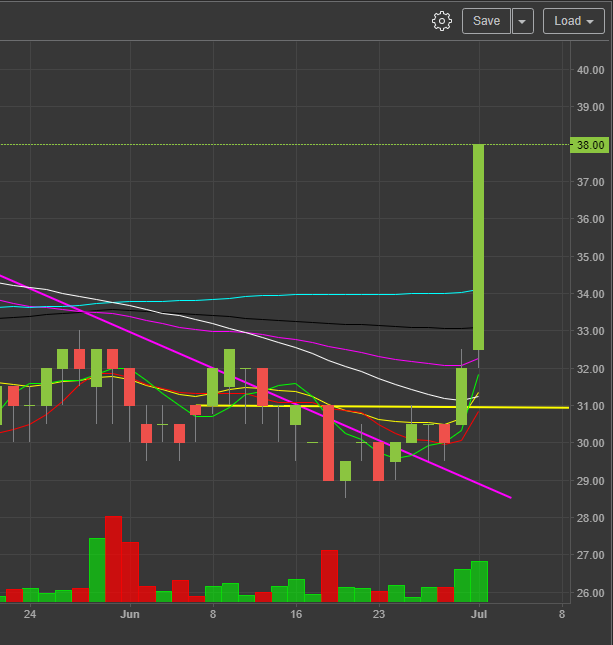
Task: Select the long red candle after 16
Action: pyautogui.click(x=328, y=443)
